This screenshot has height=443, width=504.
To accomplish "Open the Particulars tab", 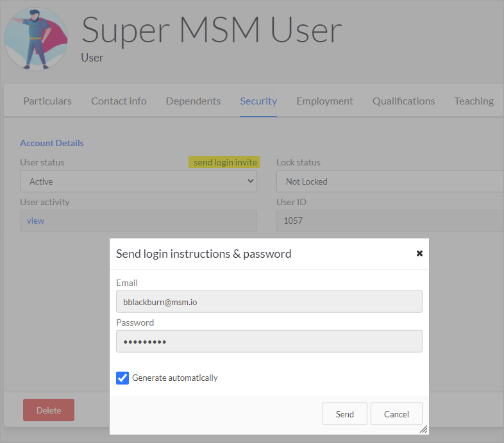I will tap(47, 101).
